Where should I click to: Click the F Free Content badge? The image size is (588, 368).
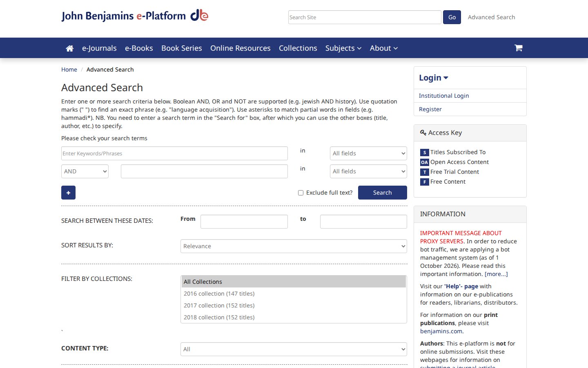click(x=425, y=182)
